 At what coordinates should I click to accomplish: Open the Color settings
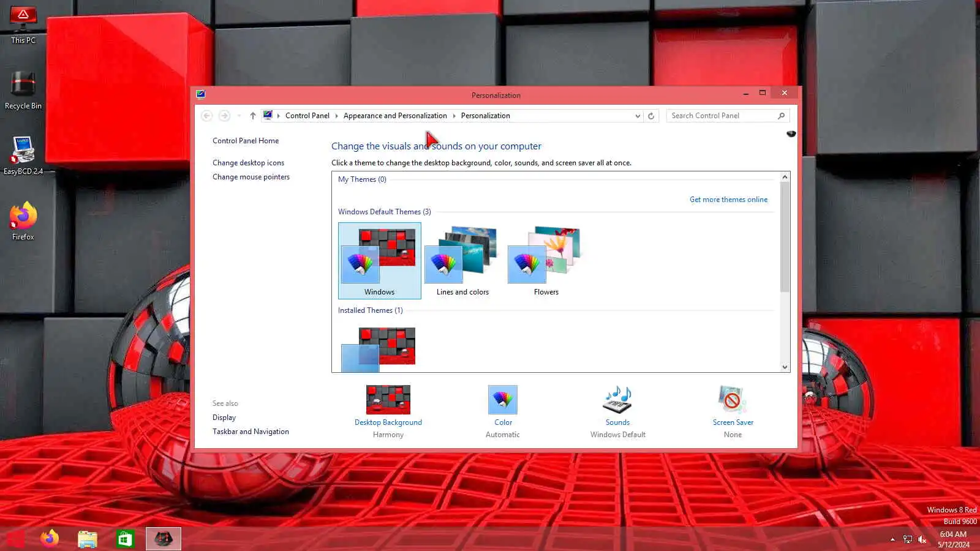[503, 412]
